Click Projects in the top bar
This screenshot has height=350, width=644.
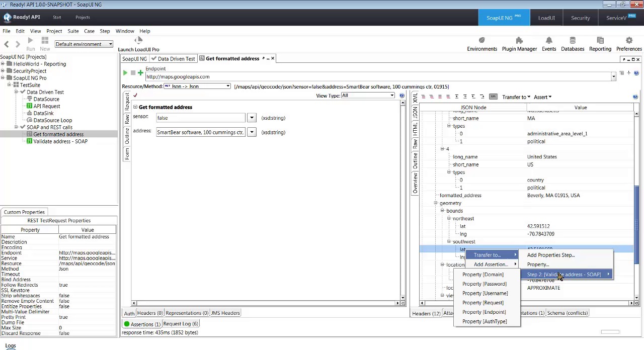click(x=83, y=17)
